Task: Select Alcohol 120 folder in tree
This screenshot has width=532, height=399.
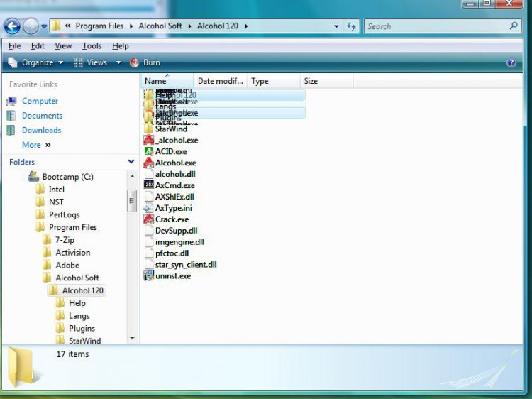Action: [x=77, y=290]
